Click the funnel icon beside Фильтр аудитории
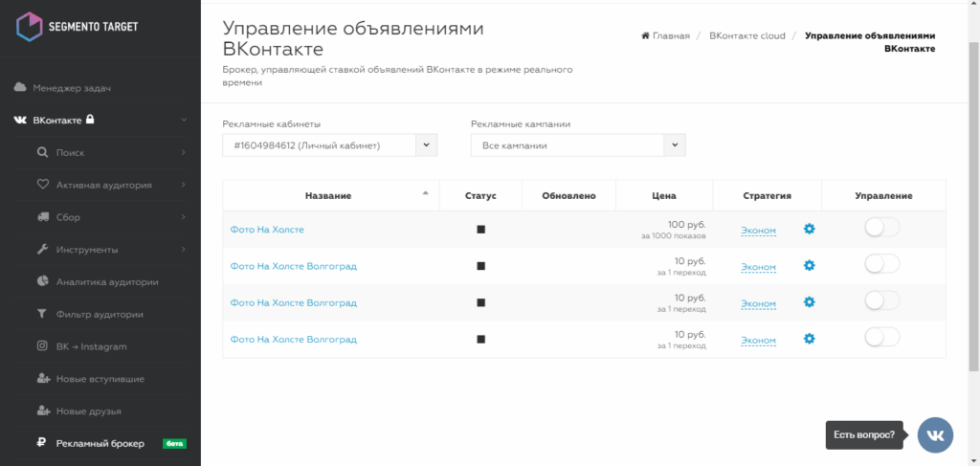 tap(42, 314)
